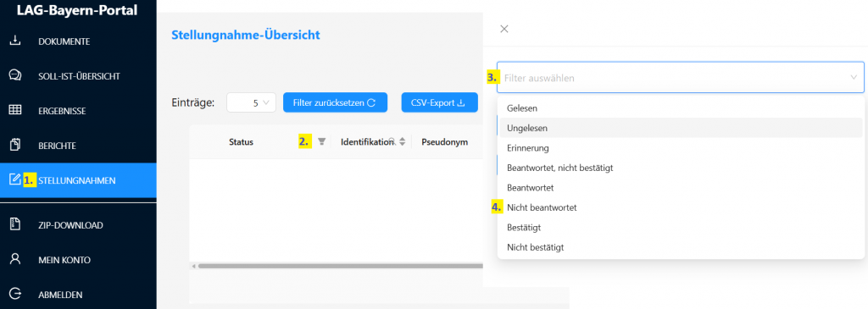Choose the Gelesen filter option
This screenshot has height=309, width=868.
(x=681, y=108)
